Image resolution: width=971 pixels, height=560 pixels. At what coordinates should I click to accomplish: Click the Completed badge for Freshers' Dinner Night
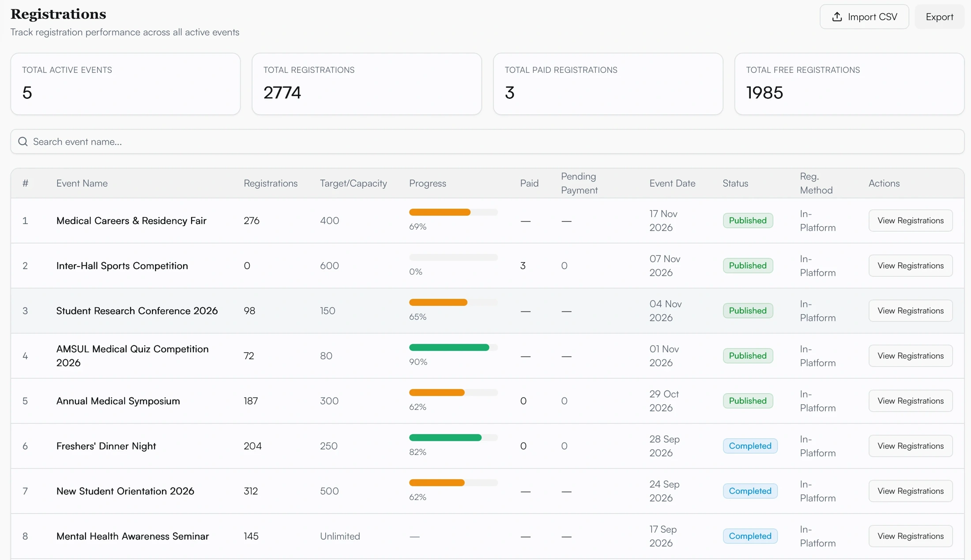(x=750, y=446)
